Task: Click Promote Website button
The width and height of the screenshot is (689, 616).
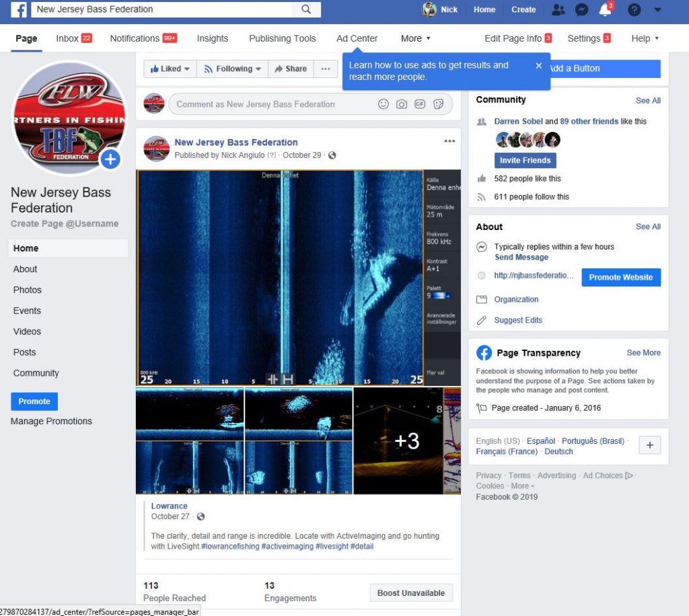Action: pyautogui.click(x=621, y=278)
